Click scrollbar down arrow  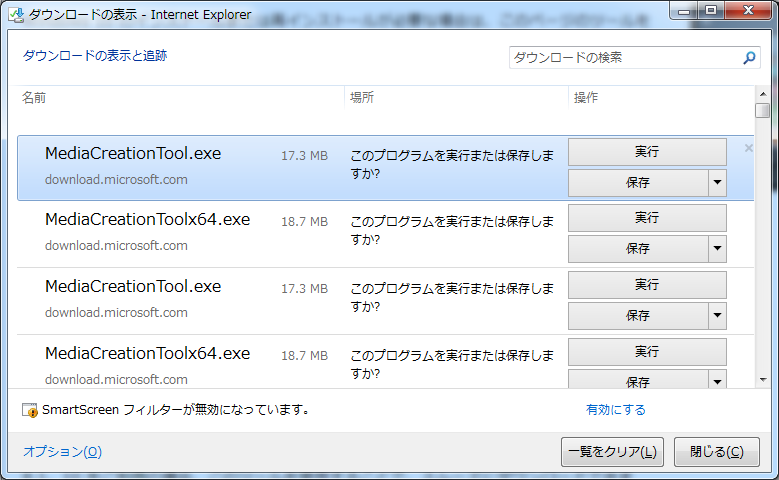tap(763, 380)
